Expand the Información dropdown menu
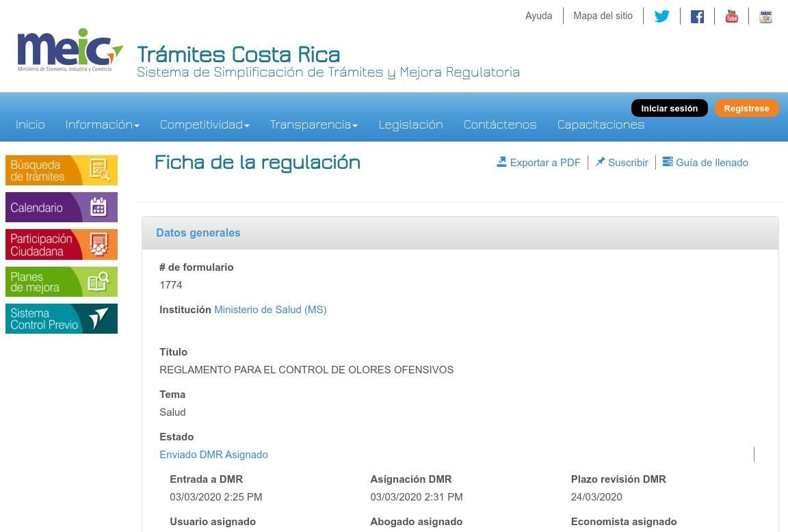Image resolution: width=788 pixels, height=532 pixels. tap(102, 124)
